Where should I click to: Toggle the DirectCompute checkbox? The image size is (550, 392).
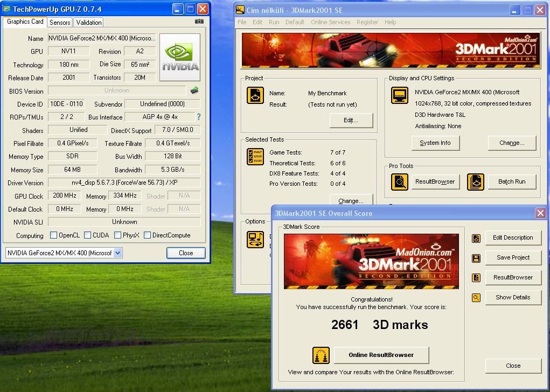click(147, 235)
